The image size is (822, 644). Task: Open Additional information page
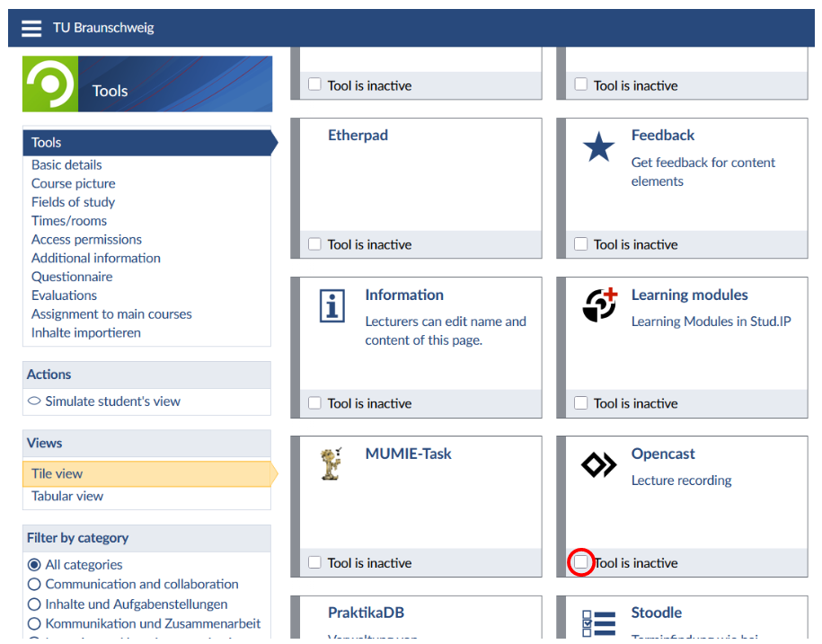point(96,258)
